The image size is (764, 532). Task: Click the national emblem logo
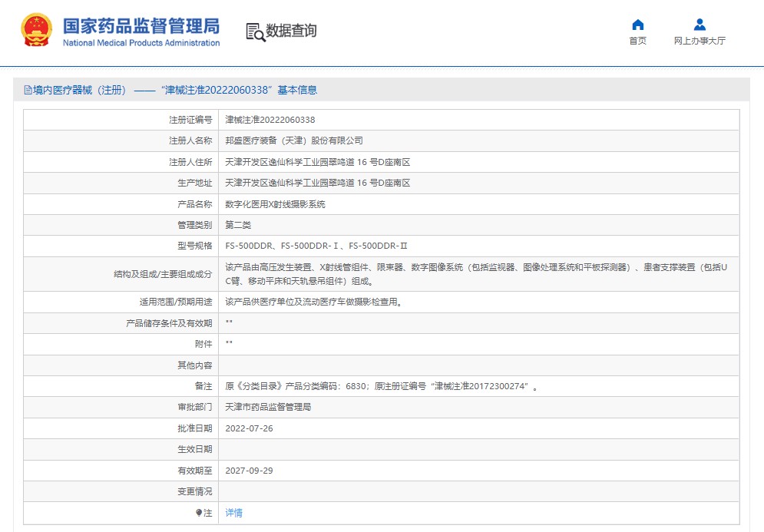click(x=35, y=31)
